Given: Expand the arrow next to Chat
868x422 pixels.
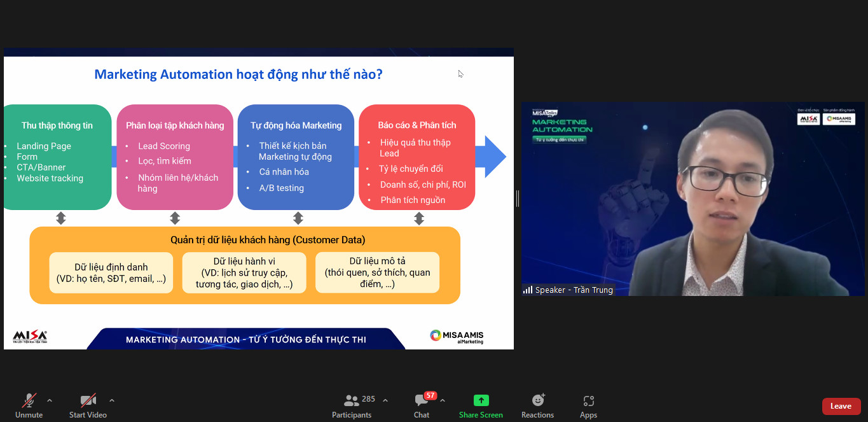Looking at the screenshot, I should coord(443,400).
